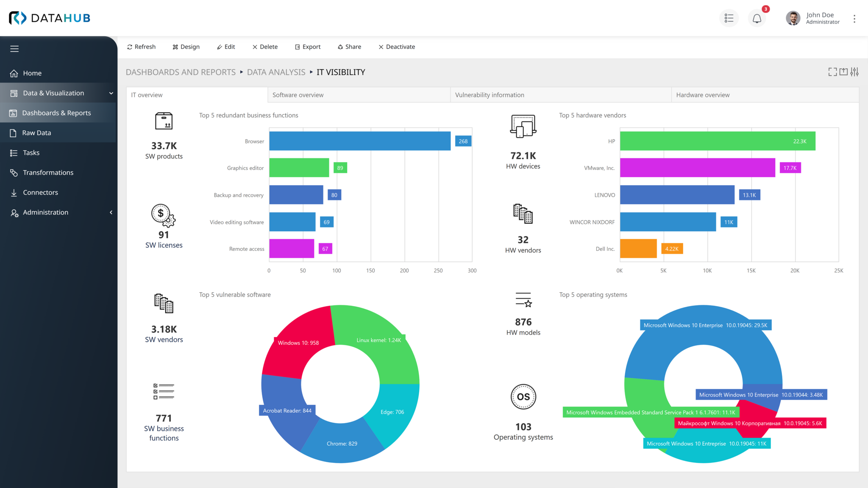
Task: Click the Remote access magenta bar
Action: [x=292, y=249]
